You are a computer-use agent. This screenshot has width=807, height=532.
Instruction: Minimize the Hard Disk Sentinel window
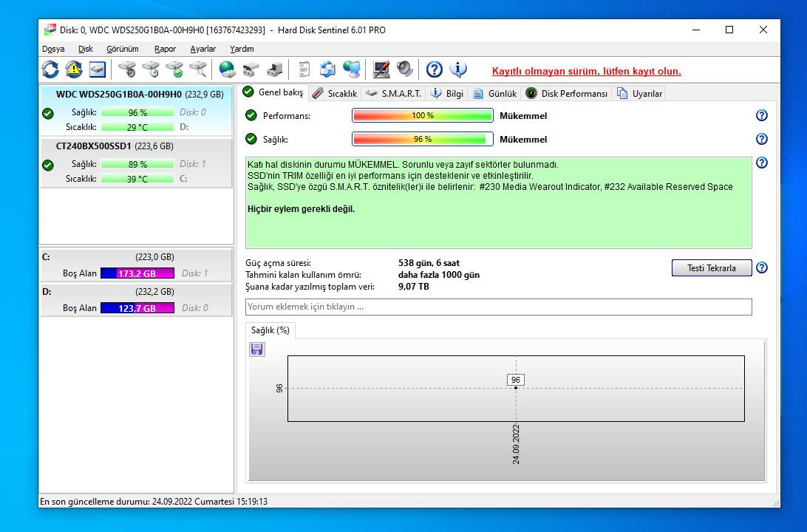coord(696,30)
